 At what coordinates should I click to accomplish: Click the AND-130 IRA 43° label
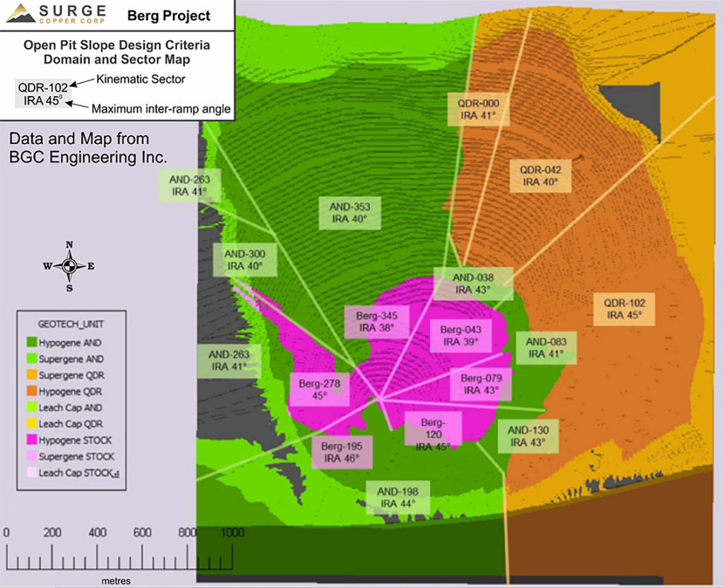pyautogui.click(x=528, y=436)
